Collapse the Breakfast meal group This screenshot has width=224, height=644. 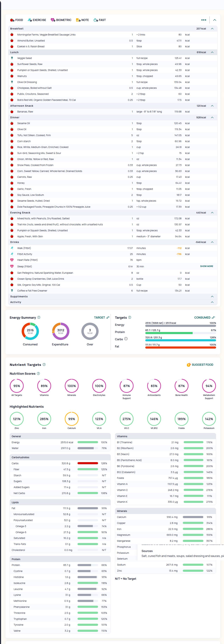coord(212,29)
